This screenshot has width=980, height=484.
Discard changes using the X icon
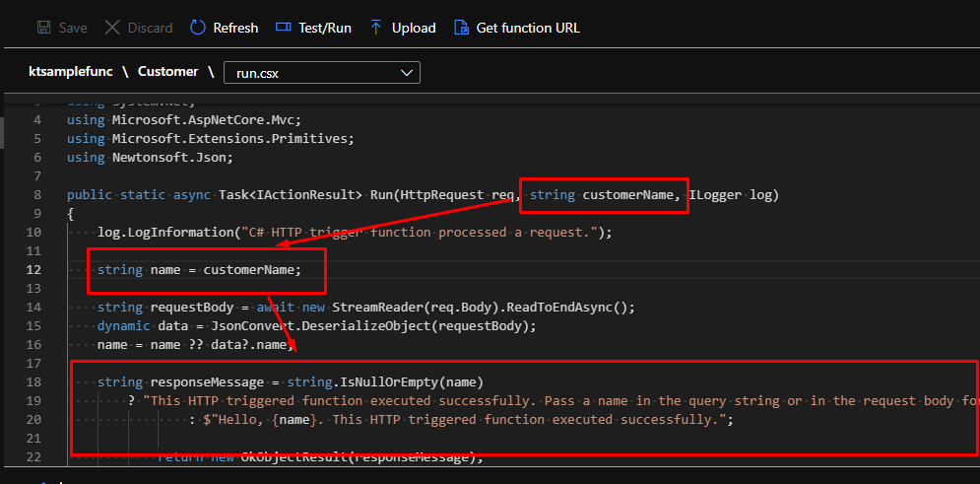[x=113, y=28]
